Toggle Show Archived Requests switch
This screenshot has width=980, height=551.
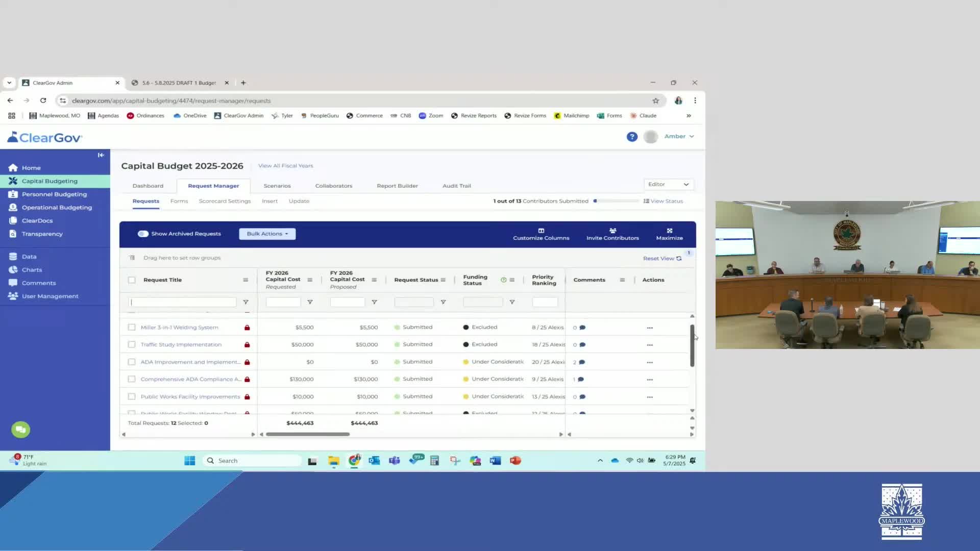(143, 234)
